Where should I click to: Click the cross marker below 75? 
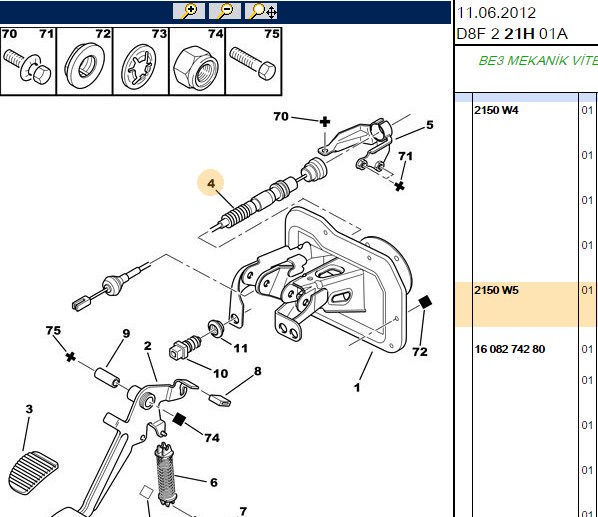coord(70,357)
